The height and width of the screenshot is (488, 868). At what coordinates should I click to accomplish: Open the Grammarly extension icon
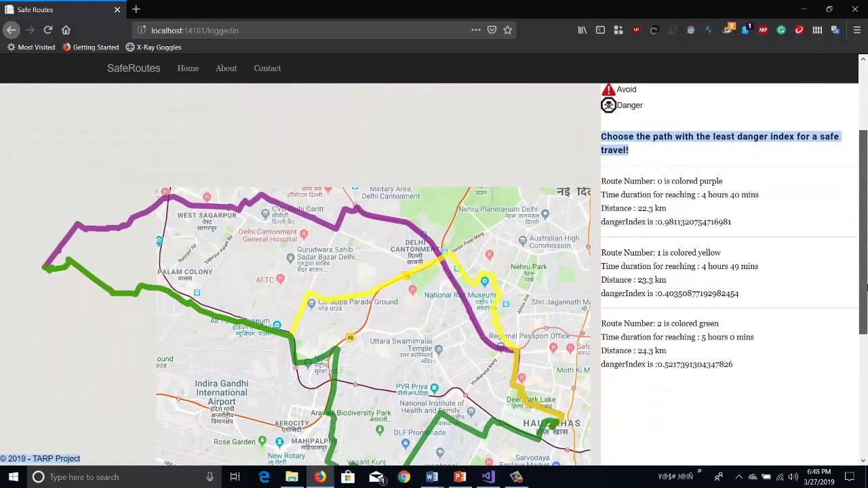coord(781,30)
